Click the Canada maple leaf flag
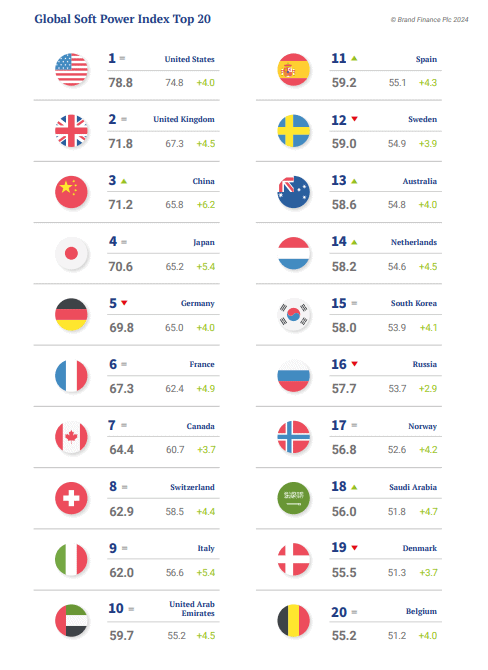This screenshot has width=488, height=670. 71,437
